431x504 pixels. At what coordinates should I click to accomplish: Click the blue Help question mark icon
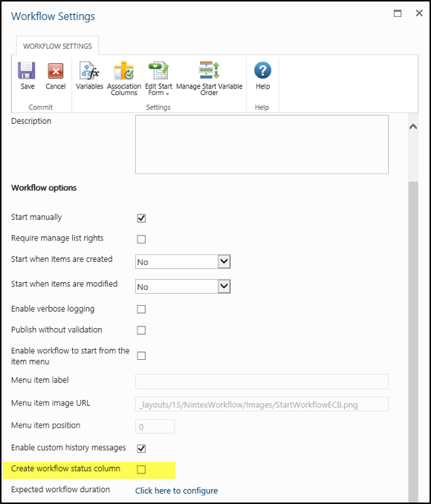262,71
